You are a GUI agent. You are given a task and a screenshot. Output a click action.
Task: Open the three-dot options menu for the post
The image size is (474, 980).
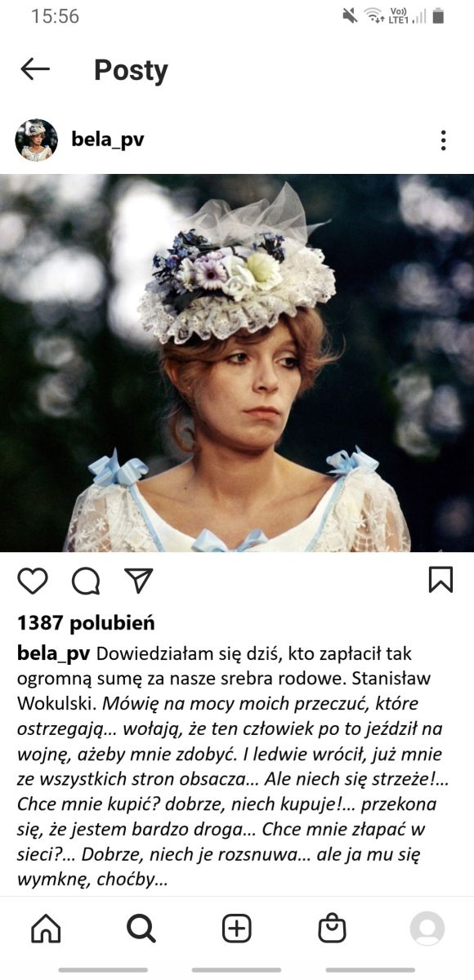[443, 140]
